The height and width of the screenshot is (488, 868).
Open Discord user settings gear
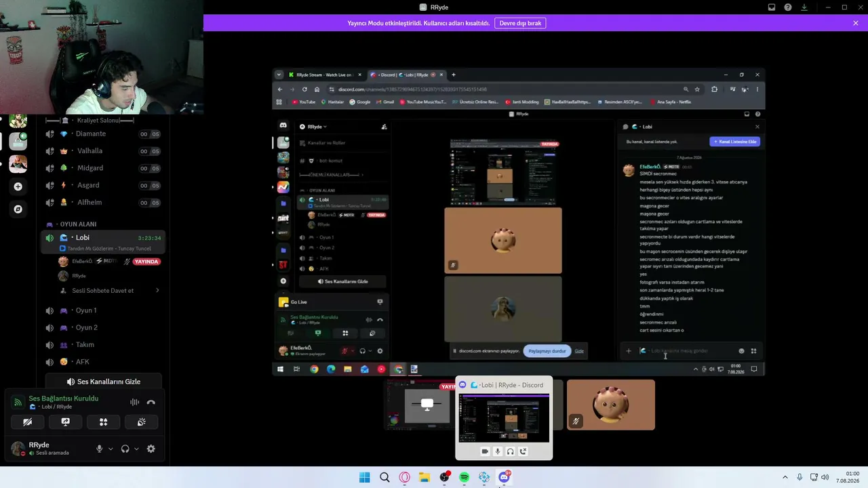[151, 449]
